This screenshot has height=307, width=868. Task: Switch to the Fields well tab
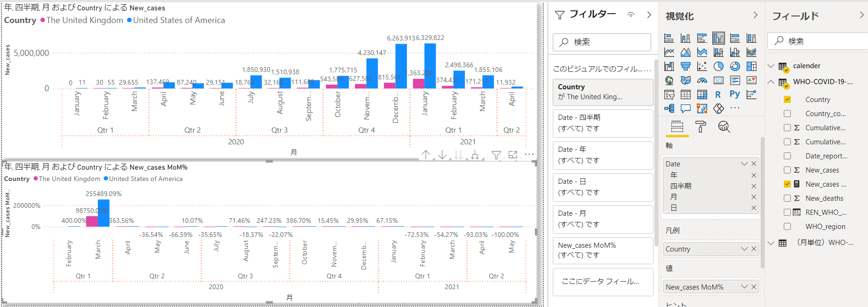pos(677,126)
